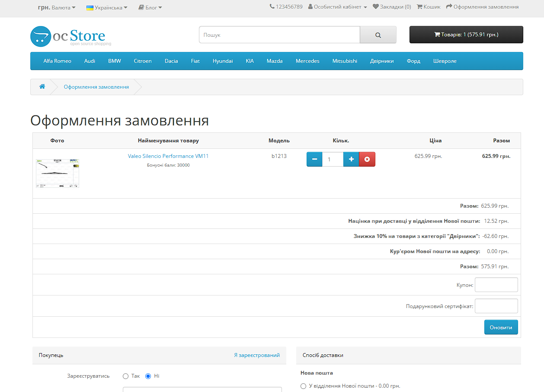
Task: Expand the Українська language dropdown
Action: tap(107, 7)
